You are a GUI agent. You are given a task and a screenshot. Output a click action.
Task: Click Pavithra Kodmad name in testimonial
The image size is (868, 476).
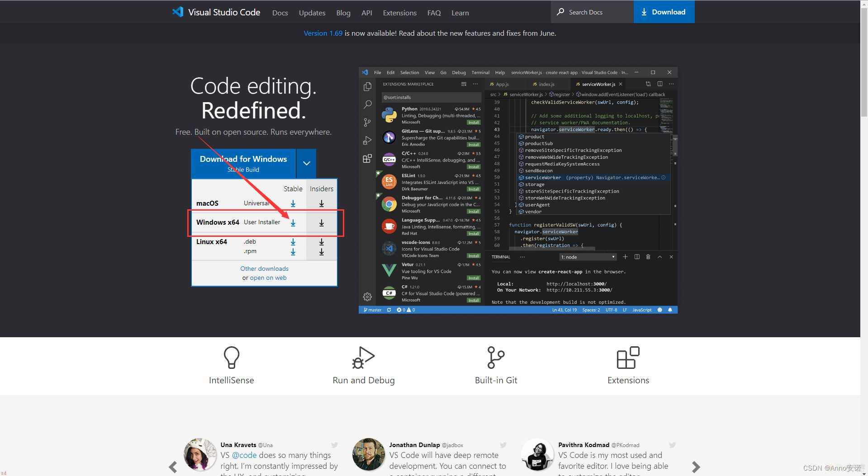pyautogui.click(x=583, y=445)
